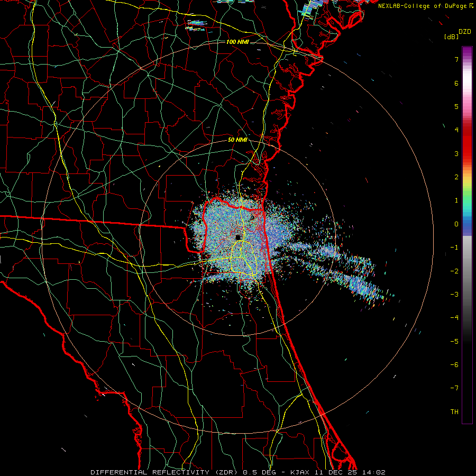Click the -1 value on the color scale
The width and height of the screenshot is (476, 476).
pyautogui.click(x=454, y=248)
